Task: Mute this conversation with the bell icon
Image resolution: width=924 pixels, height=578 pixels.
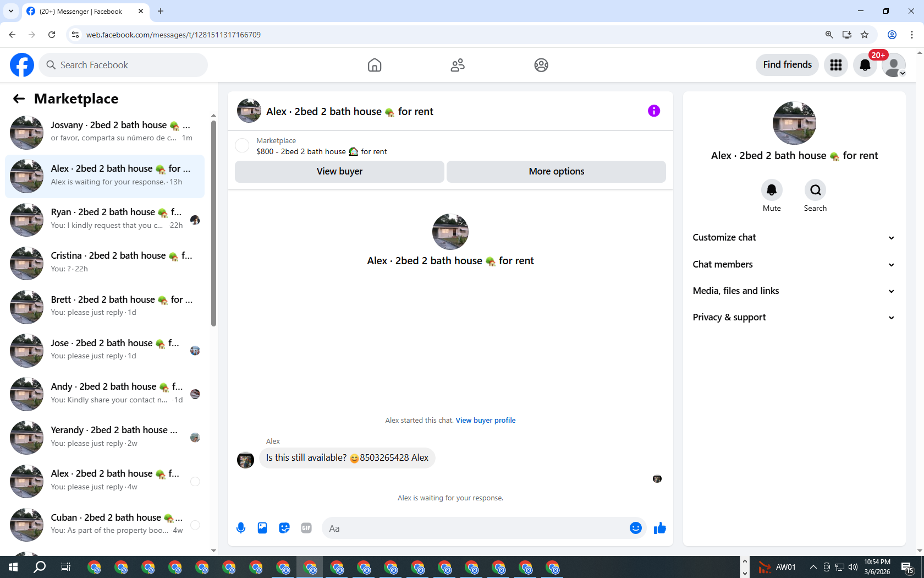Action: (772, 190)
